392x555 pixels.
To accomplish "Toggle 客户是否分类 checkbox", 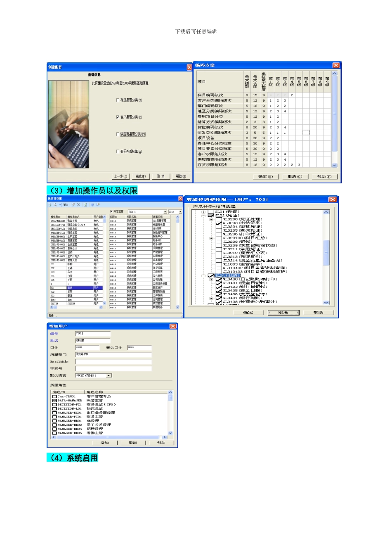I will click(118, 117).
